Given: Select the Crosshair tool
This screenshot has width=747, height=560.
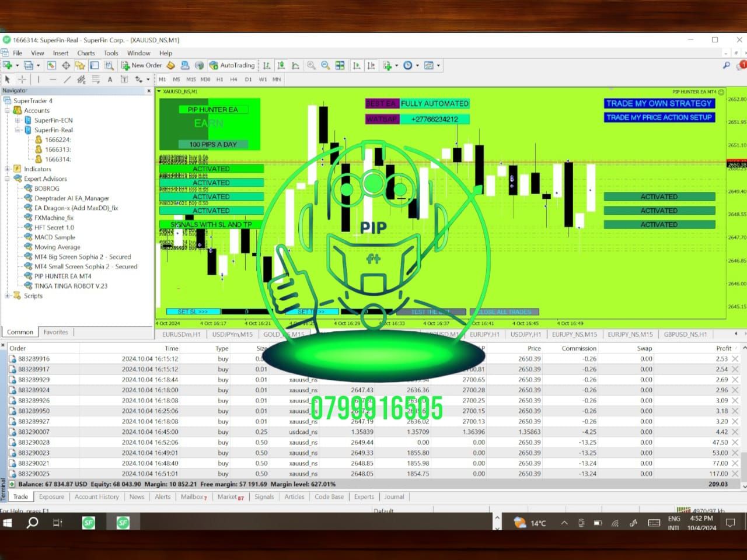Looking at the screenshot, I should (22, 79).
